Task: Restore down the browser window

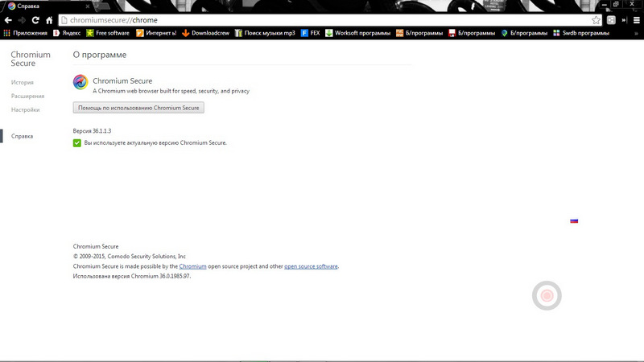Action: 616,4
